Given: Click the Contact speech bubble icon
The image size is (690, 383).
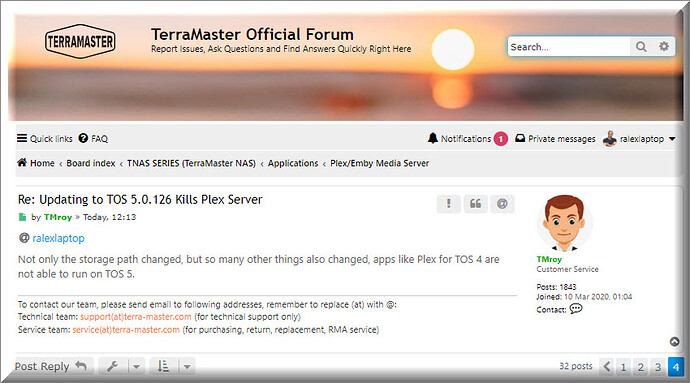Looking at the screenshot, I should tap(576, 309).
